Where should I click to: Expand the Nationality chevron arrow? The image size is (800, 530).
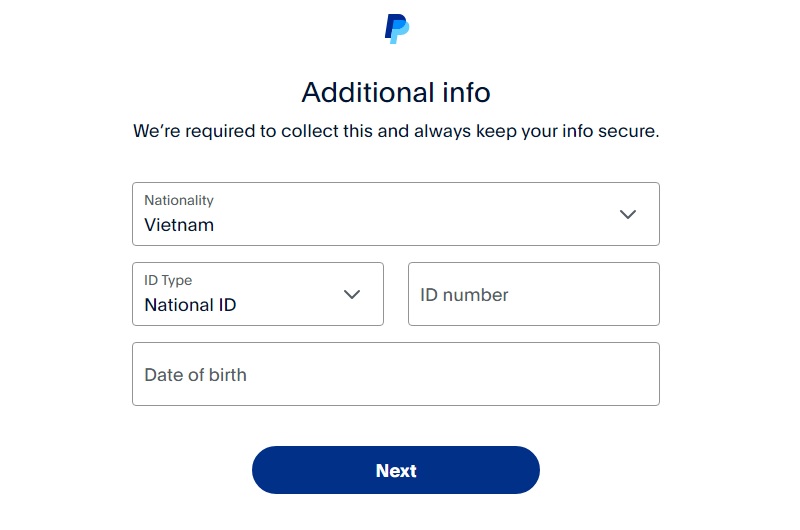[x=628, y=214]
